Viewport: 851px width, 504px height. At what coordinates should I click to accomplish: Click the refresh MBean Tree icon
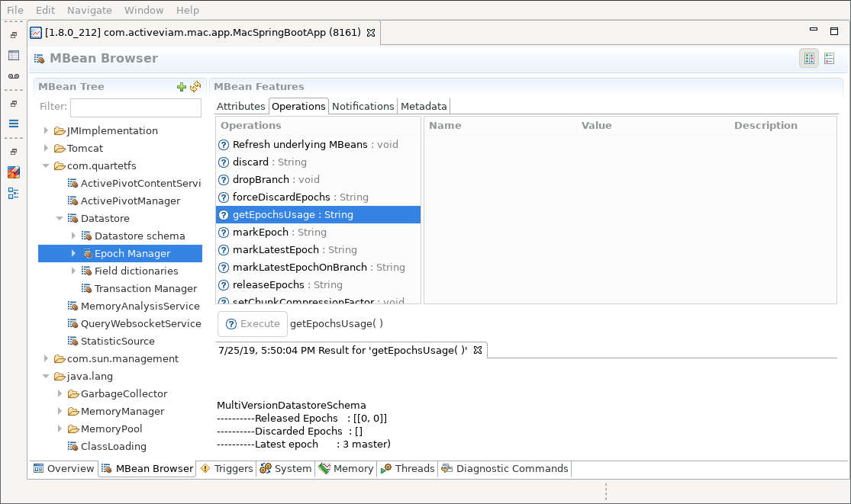195,87
